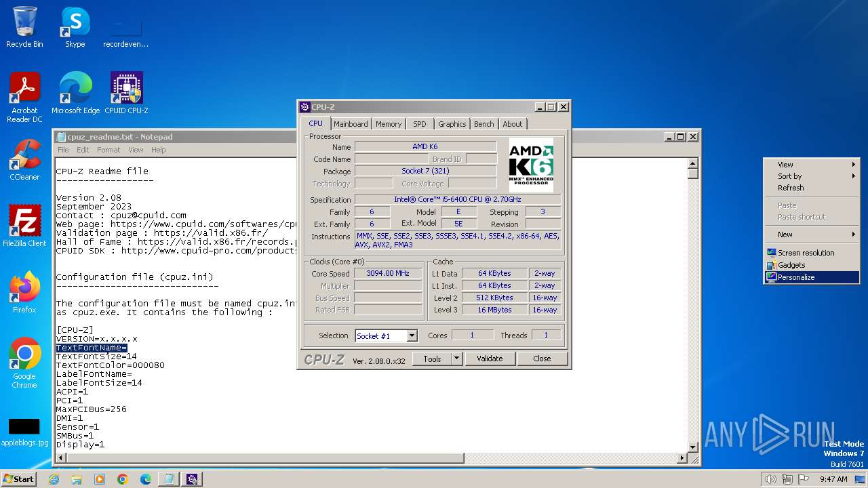The width and height of the screenshot is (868, 488).
Task: Click the Close button in CPU-Z
Action: click(542, 359)
